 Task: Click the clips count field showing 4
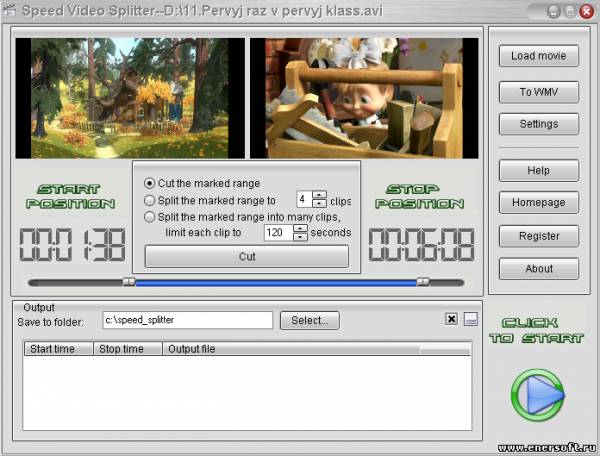[x=305, y=199]
